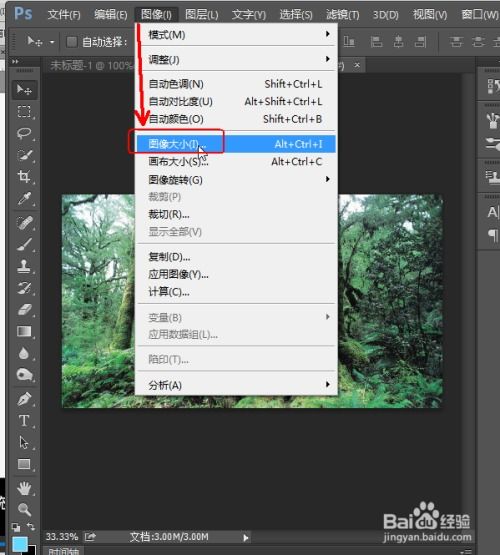500x555 pixels.
Task: Choose 自动颜色(O) menu entry
Action: coord(236,119)
